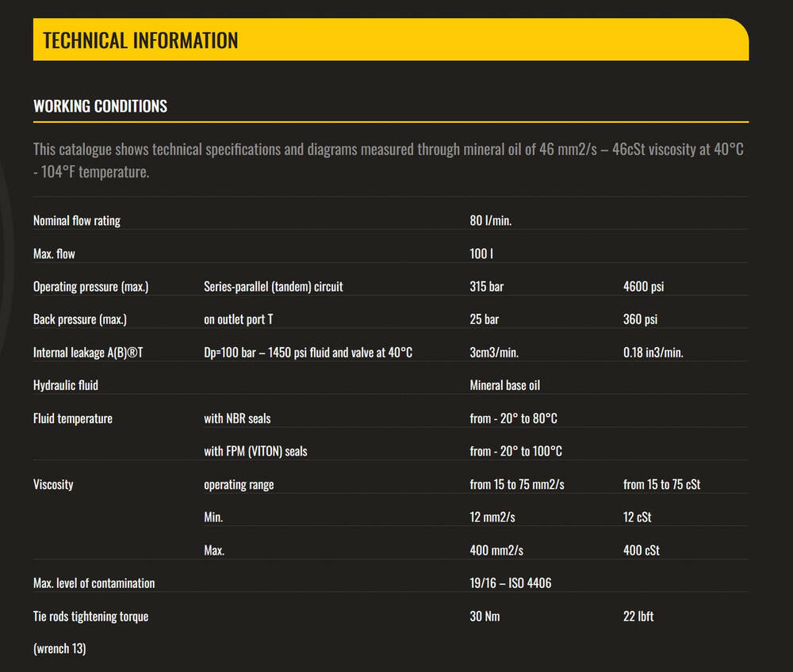Click the TECHNICAL INFORMATION yellow header banner
This screenshot has width=793, height=672.
(390, 40)
